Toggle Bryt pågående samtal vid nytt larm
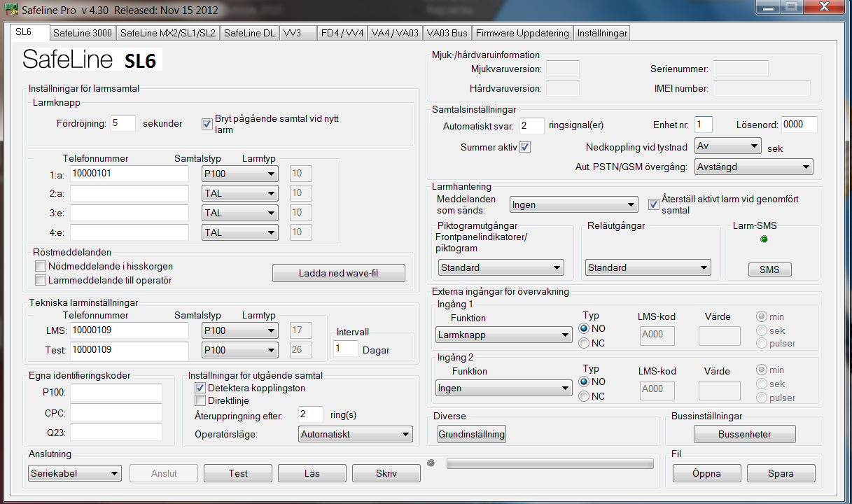 [207, 124]
